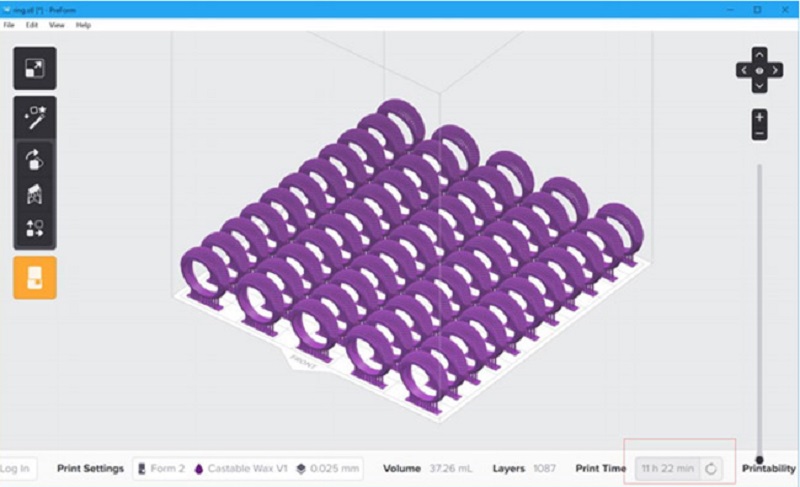Refresh the print time estimate
Screen dimensions: 800x487
tap(711, 468)
